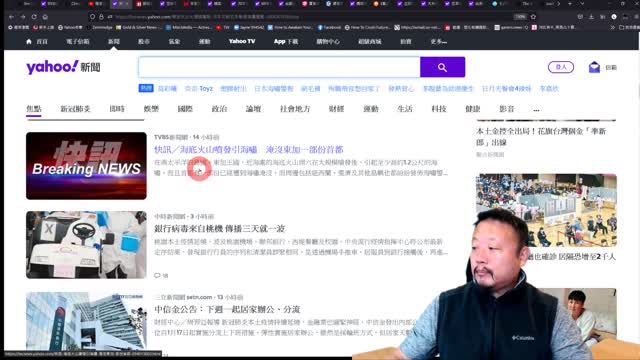This screenshot has height=360, width=640.
Task: Open the browser downloads arrow icon
Action: click(x=591, y=17)
